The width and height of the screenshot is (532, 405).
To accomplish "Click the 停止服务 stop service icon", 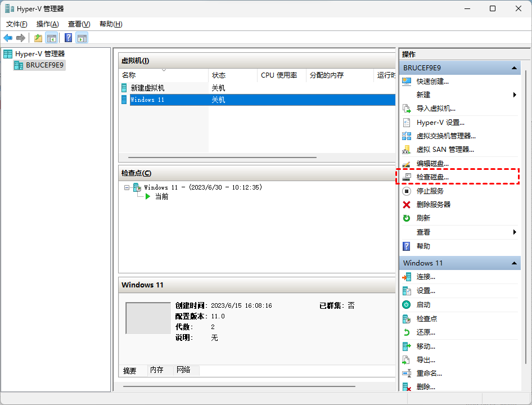I will tap(407, 191).
